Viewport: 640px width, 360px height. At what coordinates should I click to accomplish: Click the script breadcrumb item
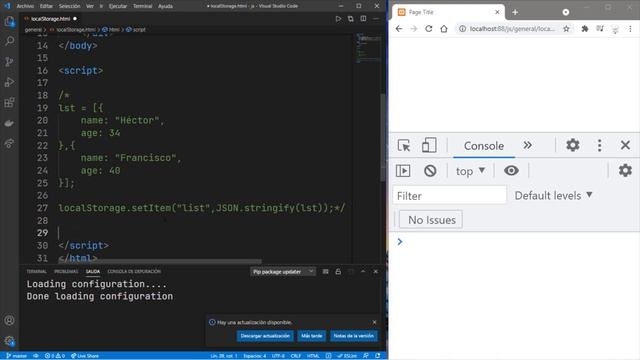click(x=136, y=29)
